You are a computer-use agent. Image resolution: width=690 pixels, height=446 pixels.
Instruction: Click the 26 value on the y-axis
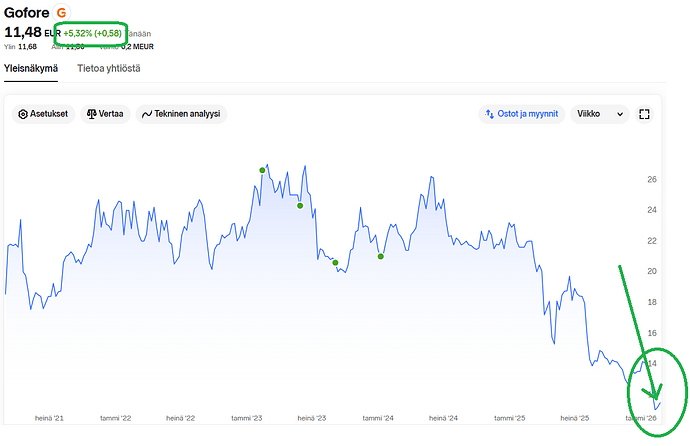[651, 179]
